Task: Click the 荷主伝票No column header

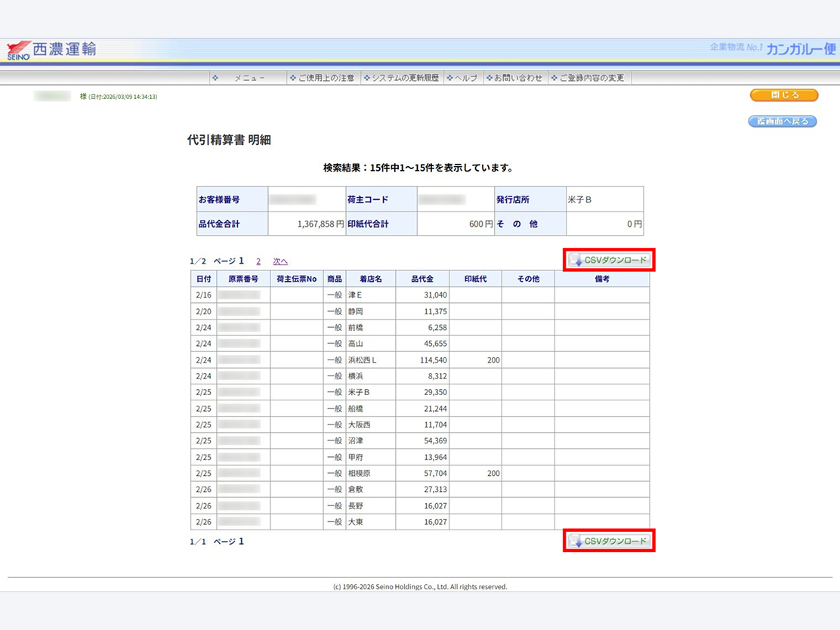Action: (x=297, y=279)
